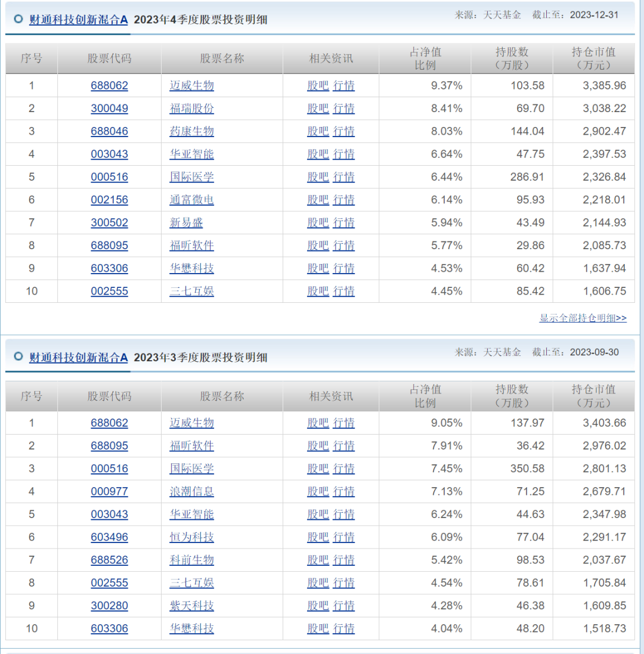Open 行情 for 浪潮信息 row

click(343, 491)
